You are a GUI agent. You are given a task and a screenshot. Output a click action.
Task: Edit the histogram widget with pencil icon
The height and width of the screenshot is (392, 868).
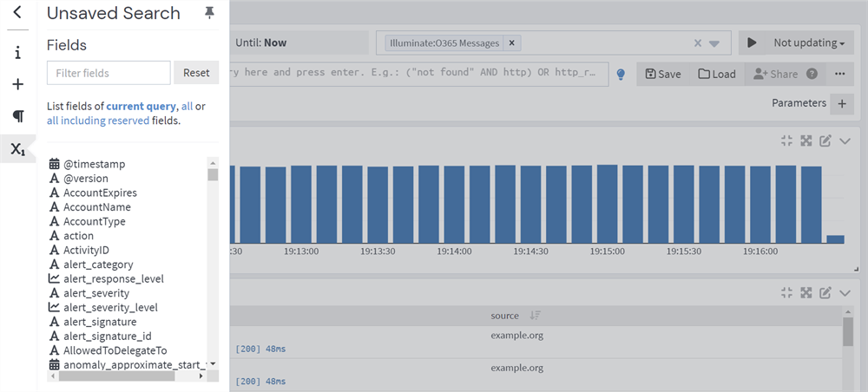825,141
